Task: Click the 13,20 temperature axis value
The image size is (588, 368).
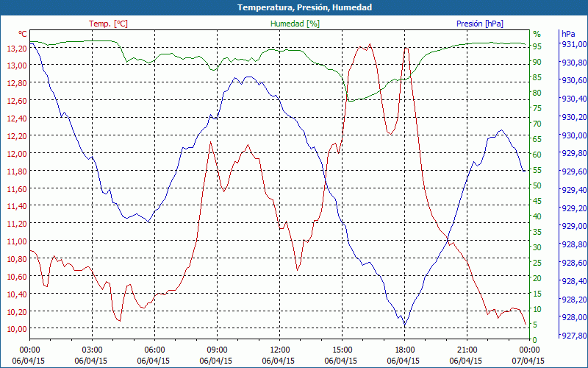Action: [16, 48]
